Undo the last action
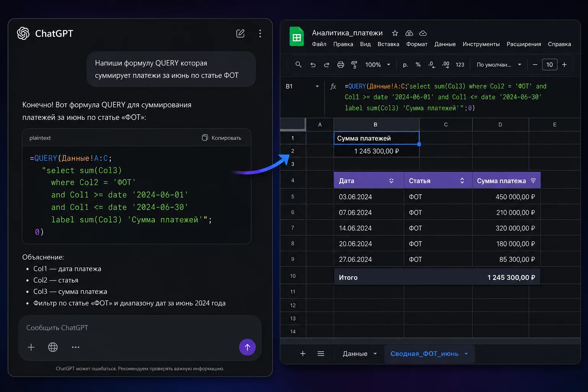The image size is (588, 392). tap(313, 65)
